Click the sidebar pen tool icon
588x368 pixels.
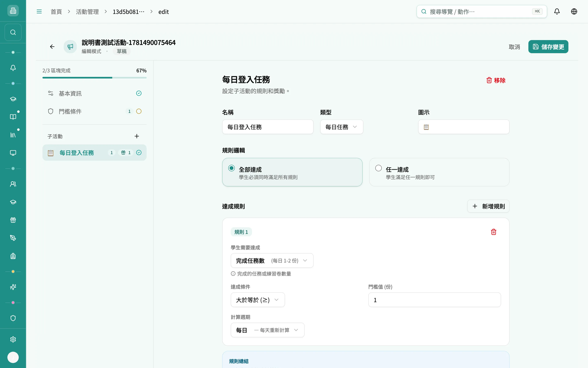(x=13, y=238)
